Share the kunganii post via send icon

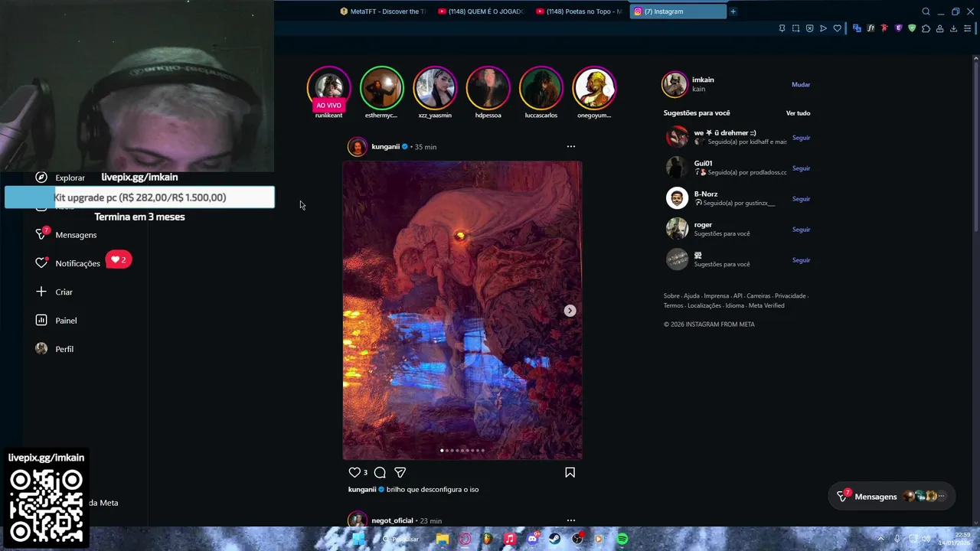coord(400,473)
